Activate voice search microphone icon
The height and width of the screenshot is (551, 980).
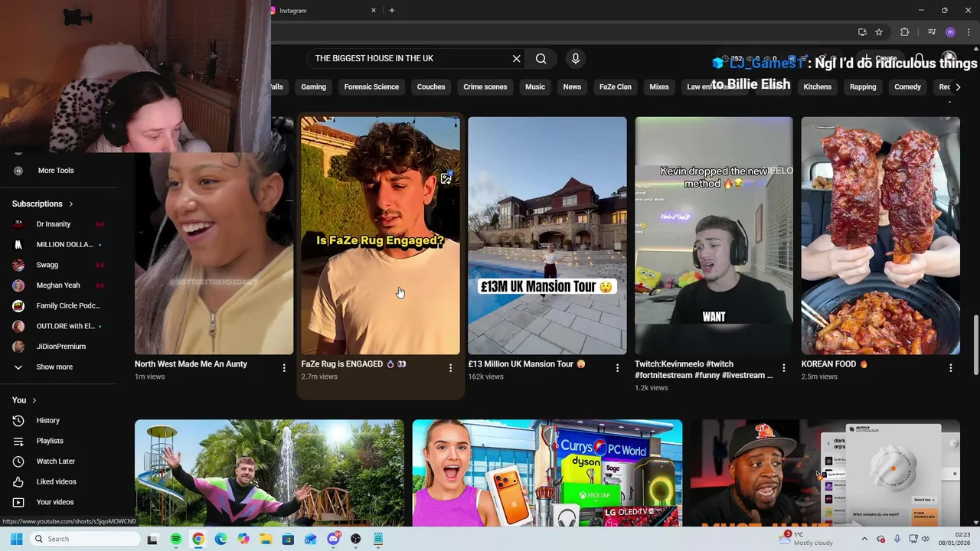(576, 58)
